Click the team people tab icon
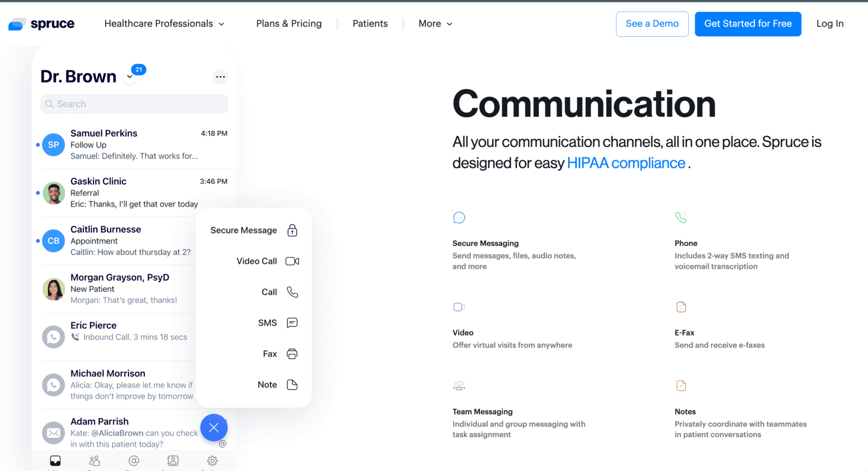 pos(95,461)
